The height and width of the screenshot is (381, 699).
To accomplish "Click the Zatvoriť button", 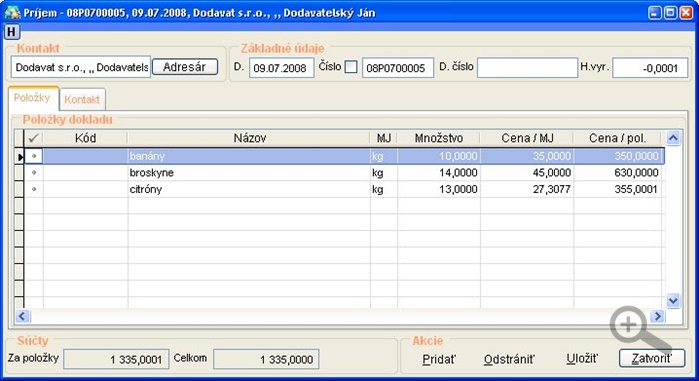I will [652, 358].
